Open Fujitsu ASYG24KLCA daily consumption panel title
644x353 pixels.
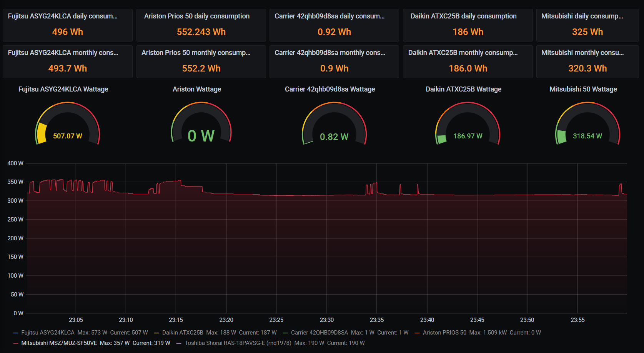(63, 16)
